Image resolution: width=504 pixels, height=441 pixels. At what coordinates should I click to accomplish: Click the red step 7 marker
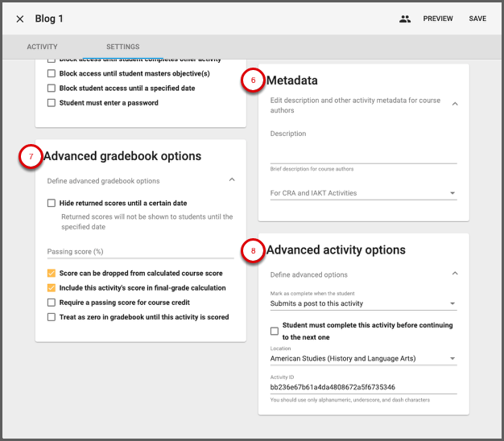click(30, 158)
